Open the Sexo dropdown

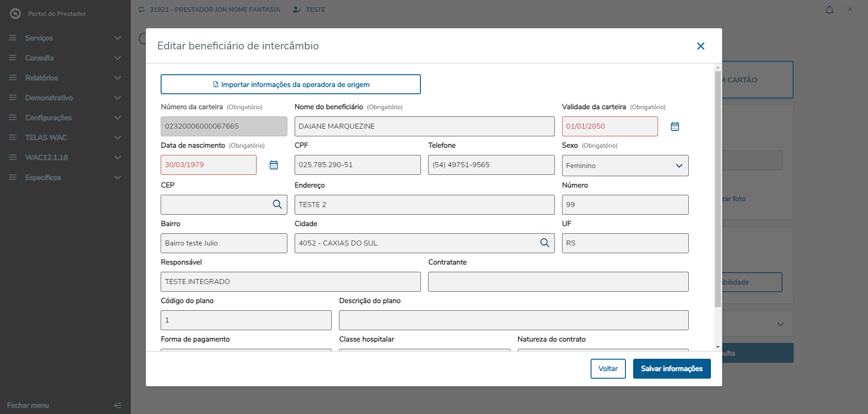[625, 166]
